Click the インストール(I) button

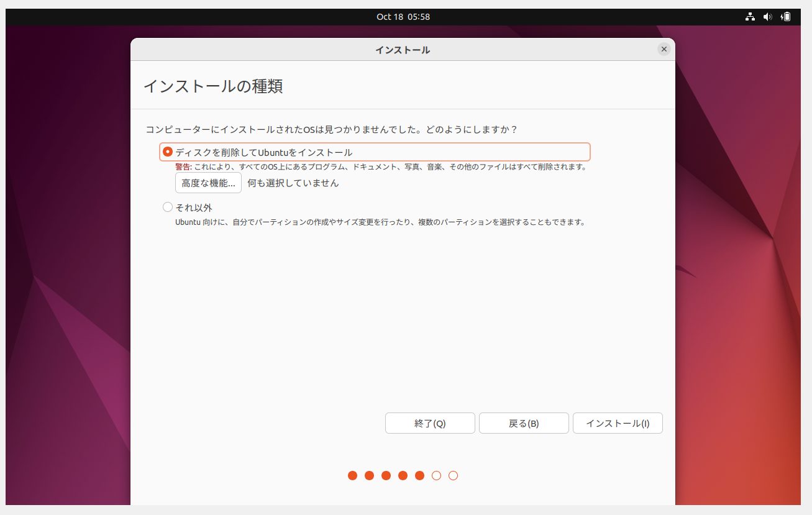[618, 423]
